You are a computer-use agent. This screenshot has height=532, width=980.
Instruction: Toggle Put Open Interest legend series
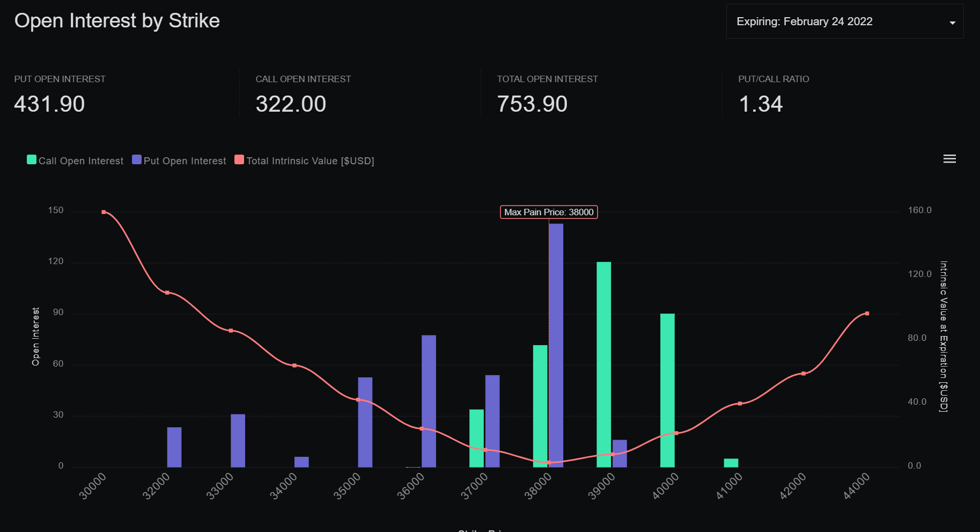[179, 161]
